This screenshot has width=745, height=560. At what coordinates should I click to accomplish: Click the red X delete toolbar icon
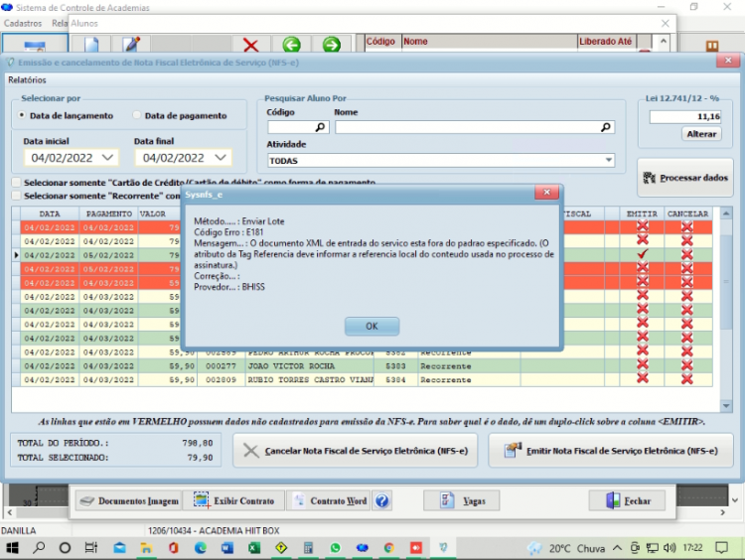pos(251,45)
